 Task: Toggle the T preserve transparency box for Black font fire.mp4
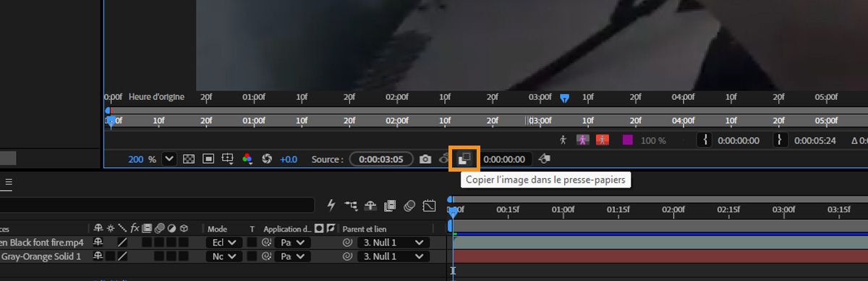(x=252, y=243)
